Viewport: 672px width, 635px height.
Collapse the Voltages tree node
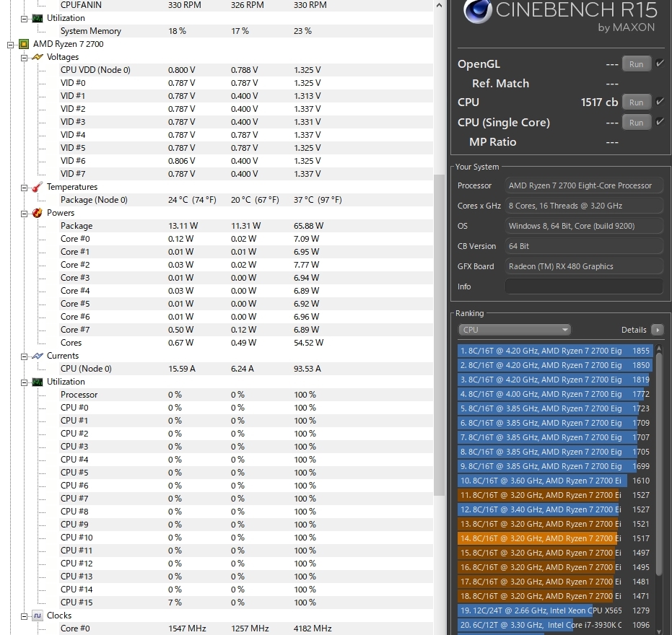(x=24, y=58)
